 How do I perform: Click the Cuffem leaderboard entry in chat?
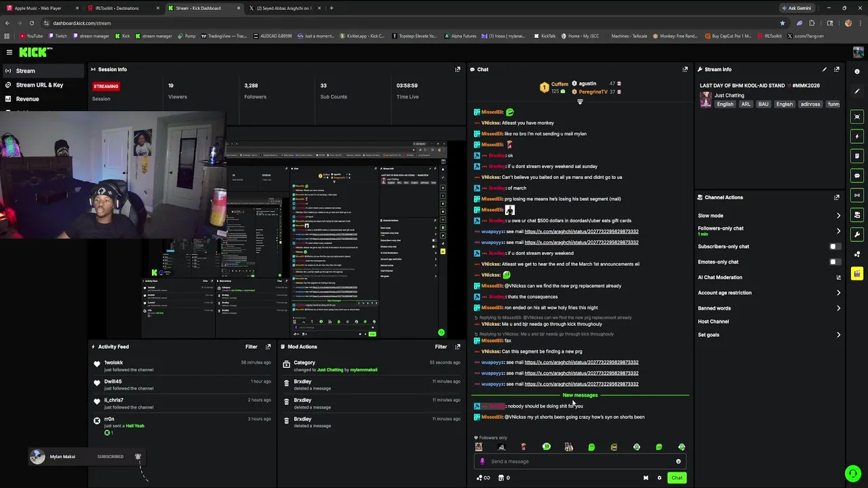point(554,87)
